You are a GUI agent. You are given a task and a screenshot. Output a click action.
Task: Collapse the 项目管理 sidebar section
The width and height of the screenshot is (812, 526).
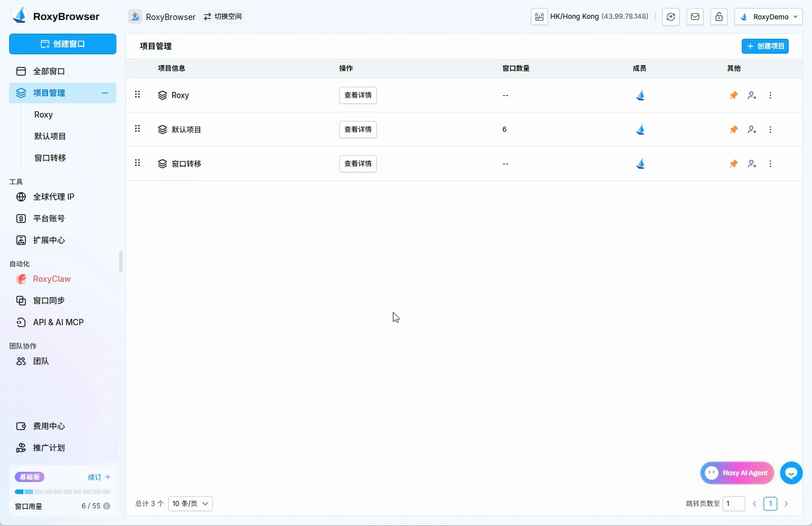pyautogui.click(x=105, y=93)
